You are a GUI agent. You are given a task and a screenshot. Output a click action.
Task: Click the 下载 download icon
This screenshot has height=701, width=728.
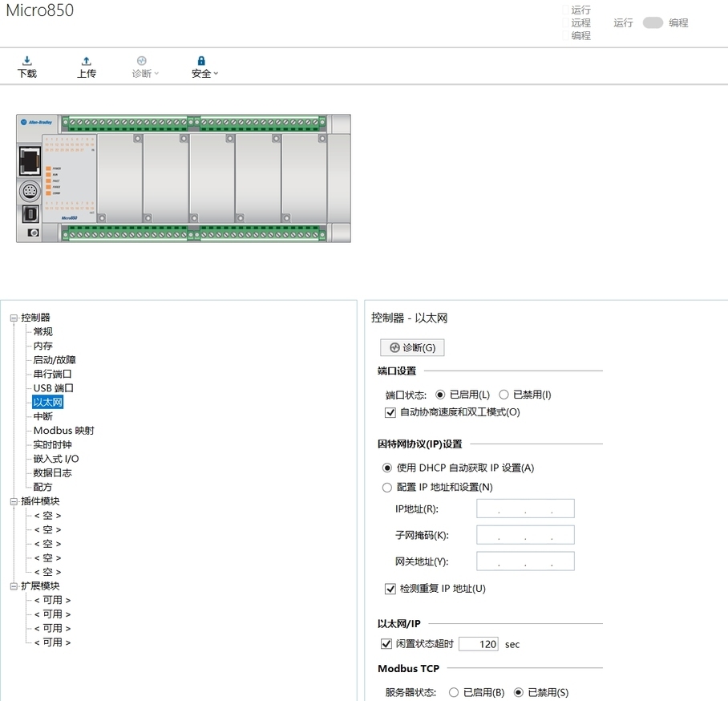pyautogui.click(x=27, y=61)
